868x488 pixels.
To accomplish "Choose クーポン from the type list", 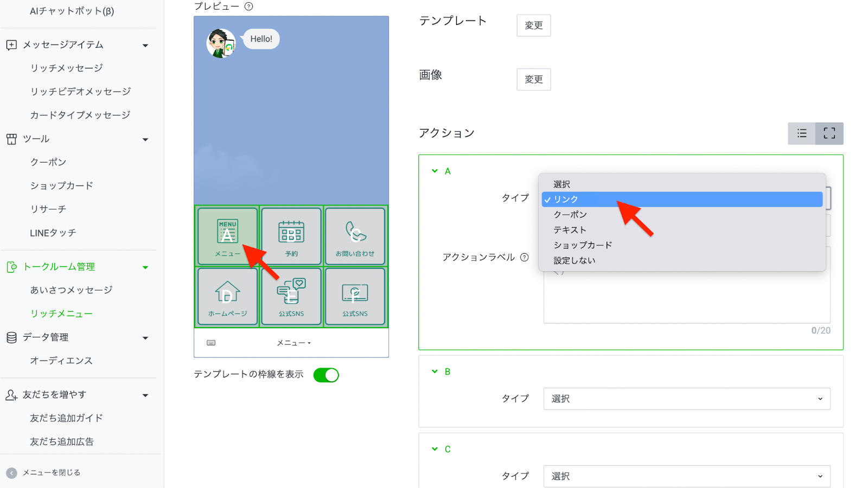I will click(x=570, y=215).
